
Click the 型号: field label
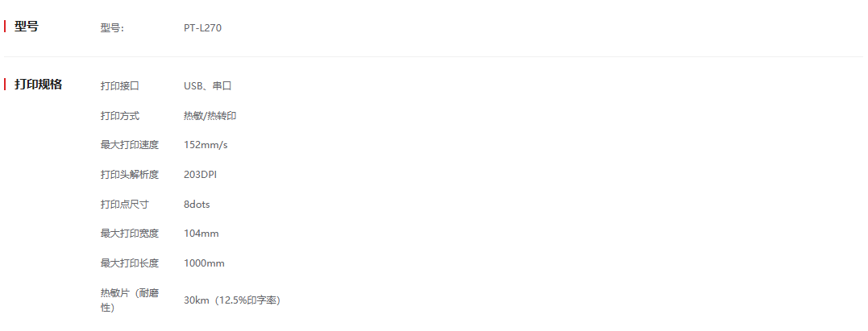pos(112,28)
